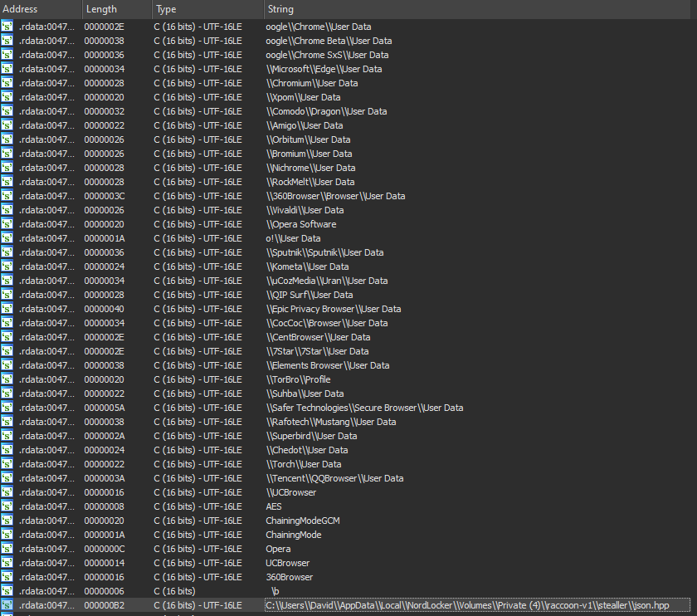This screenshot has width=697, height=616.
Task: Click string icon beside QIP Surf row
Action: 7,295
